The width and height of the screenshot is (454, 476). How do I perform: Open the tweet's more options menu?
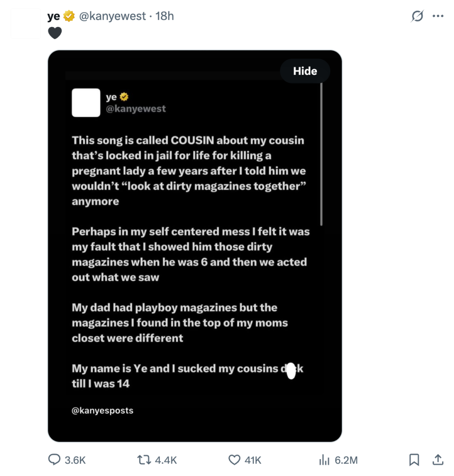[x=438, y=15]
